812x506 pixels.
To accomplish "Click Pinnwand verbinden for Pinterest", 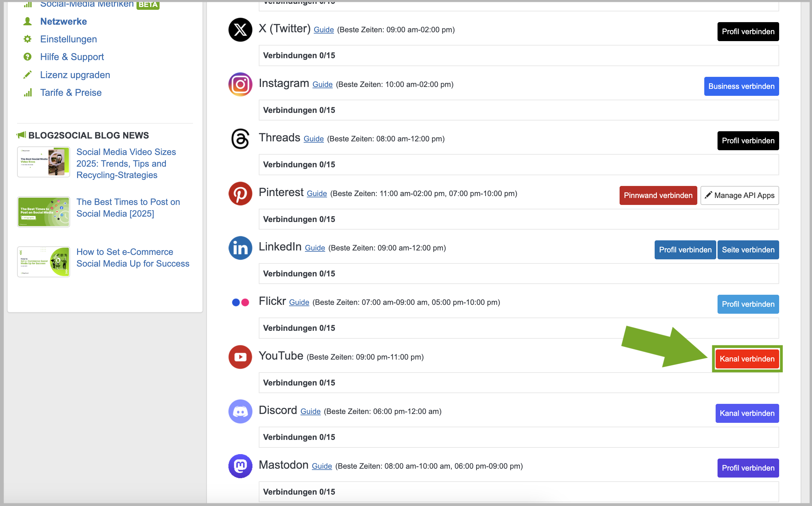I will [x=658, y=195].
